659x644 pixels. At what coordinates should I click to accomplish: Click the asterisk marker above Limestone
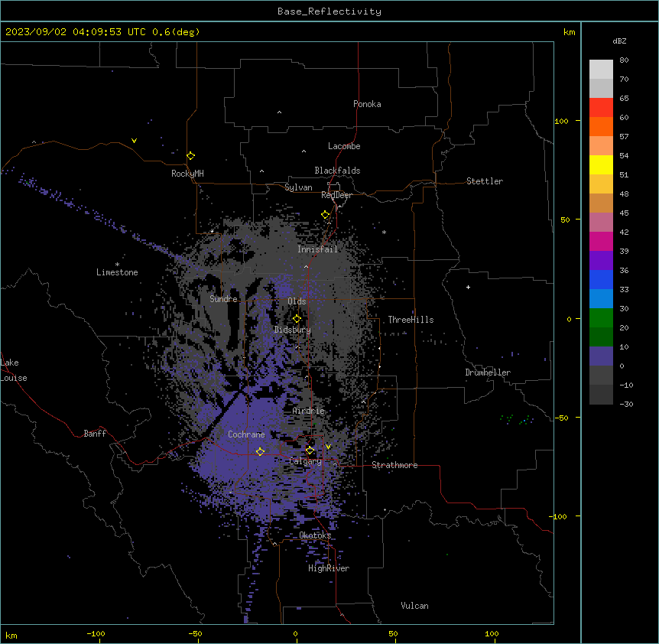coord(117,265)
